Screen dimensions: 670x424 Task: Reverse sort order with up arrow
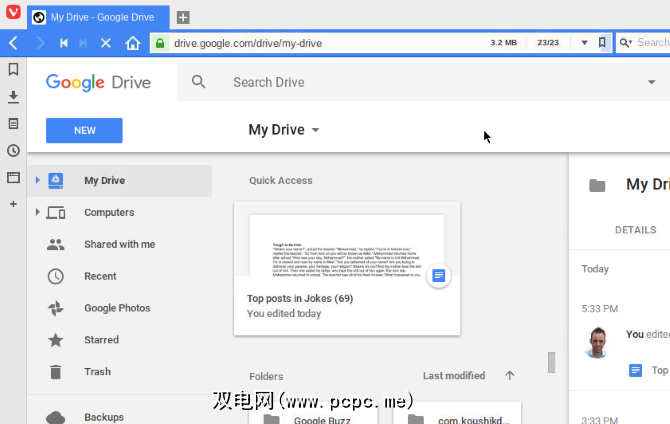(509, 376)
